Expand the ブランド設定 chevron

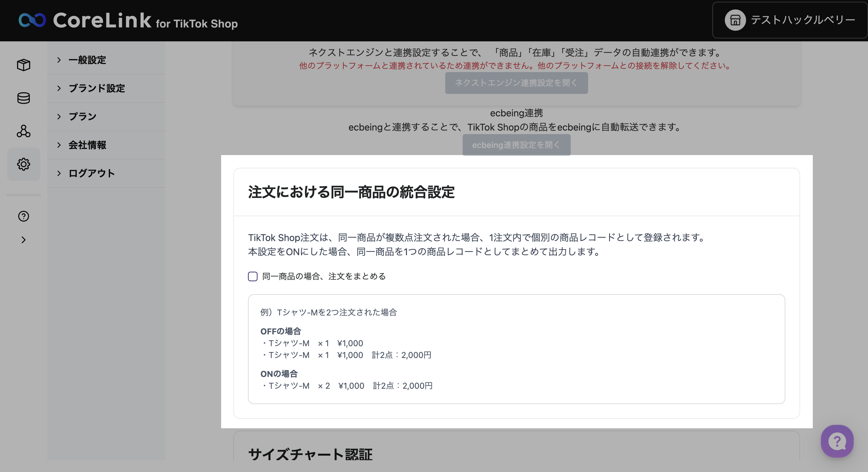point(59,88)
